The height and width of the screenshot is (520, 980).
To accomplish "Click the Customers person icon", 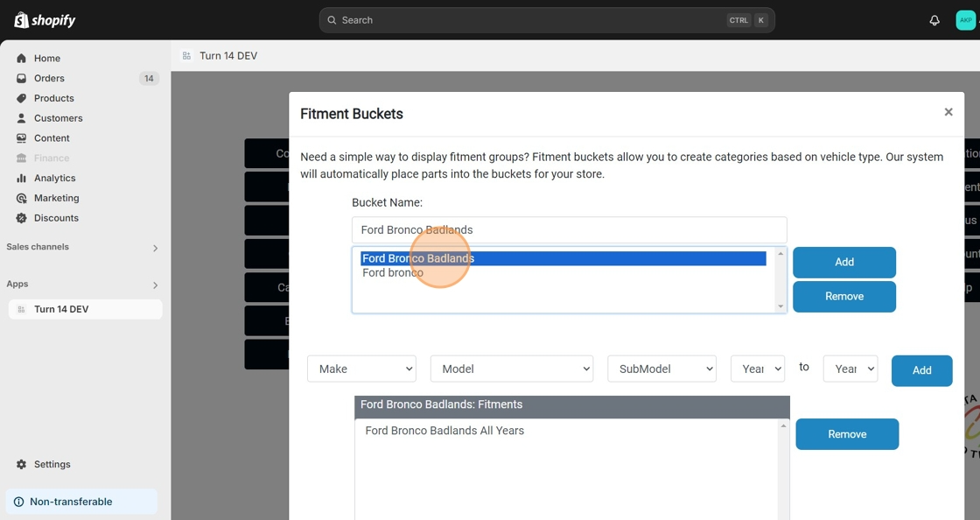I will coord(21,118).
